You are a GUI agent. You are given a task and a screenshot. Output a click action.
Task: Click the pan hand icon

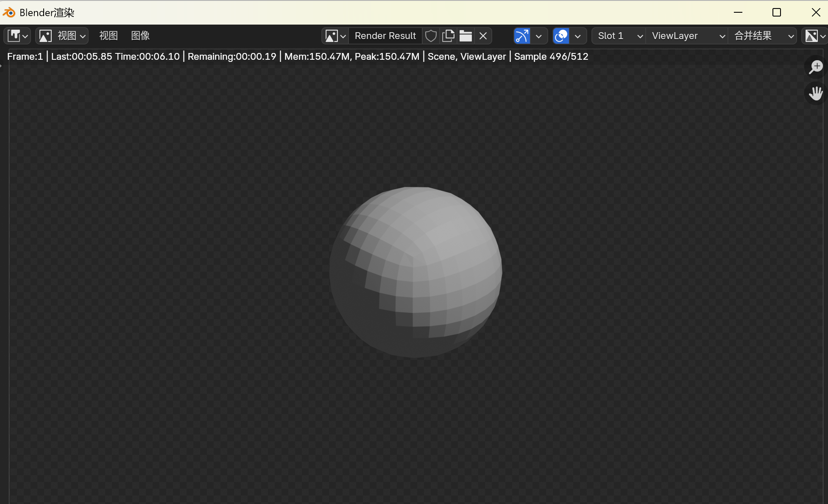coord(815,93)
